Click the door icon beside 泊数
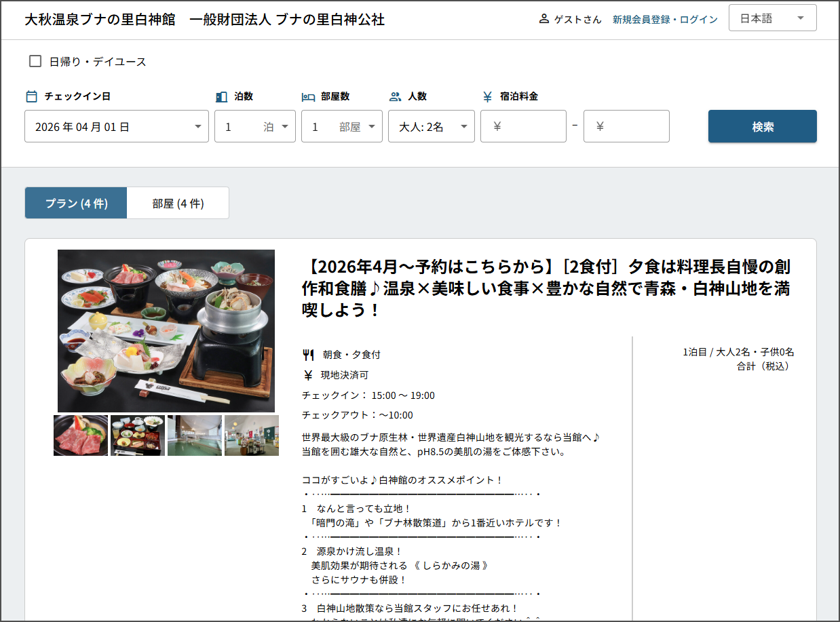 coord(221,96)
